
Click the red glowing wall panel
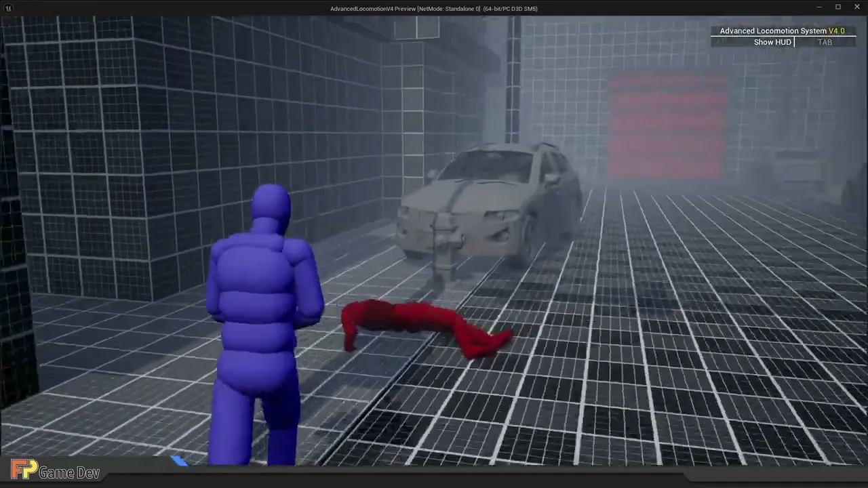pyautogui.click(x=667, y=126)
